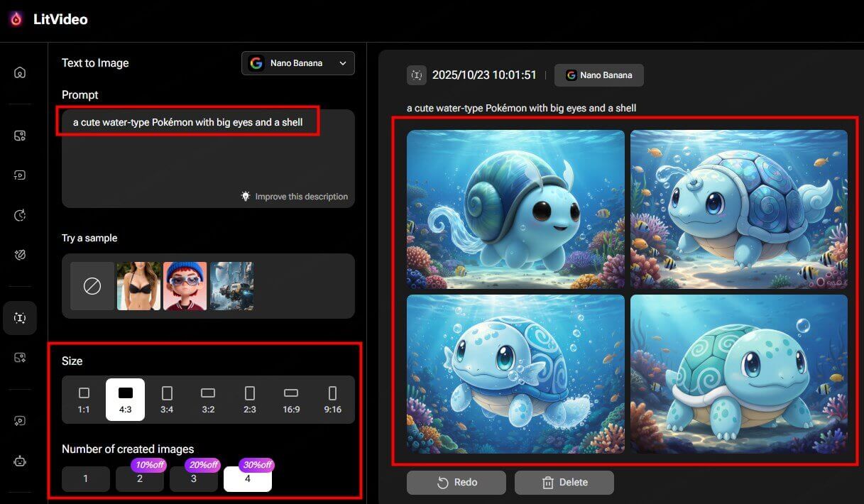Delete the generated image set
Screen dimensions: 864x504
(564, 482)
